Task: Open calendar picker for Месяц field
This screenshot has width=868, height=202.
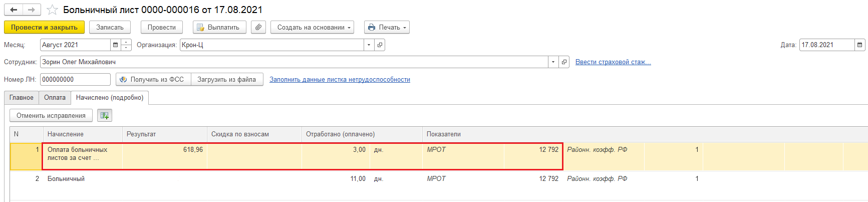Action: click(x=116, y=45)
